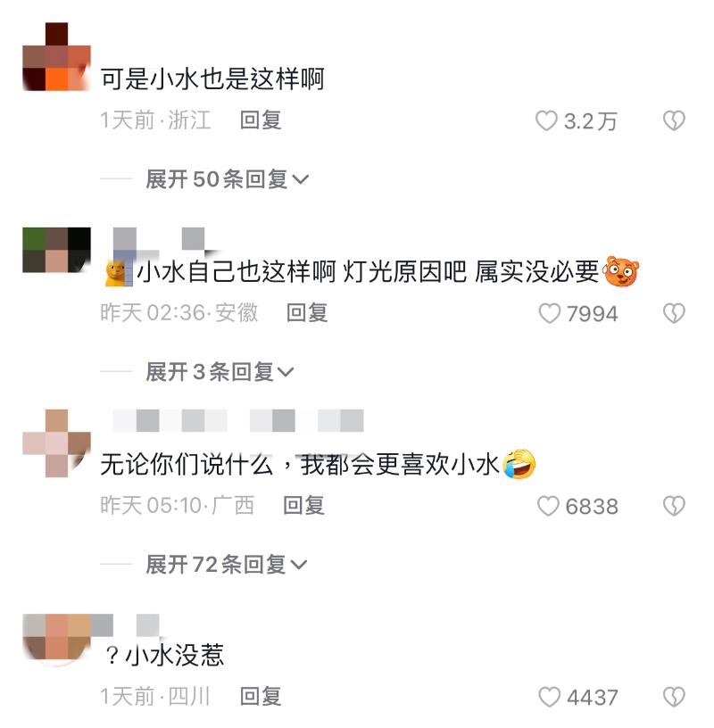Reply to the Zhejiang comment via 回复
Screen dimensions: 714x728
click(261, 120)
